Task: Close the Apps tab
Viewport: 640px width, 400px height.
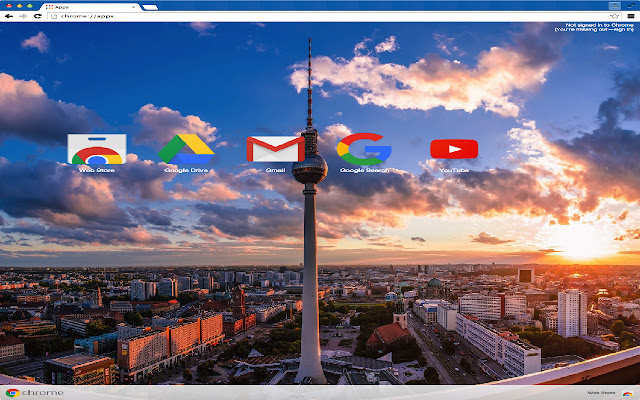Action: tap(133, 7)
